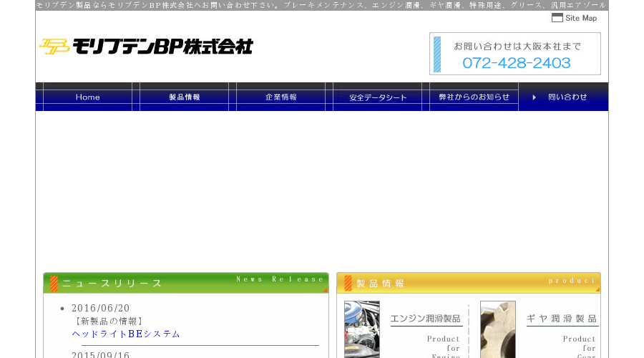Open the Site Map link

click(574, 18)
